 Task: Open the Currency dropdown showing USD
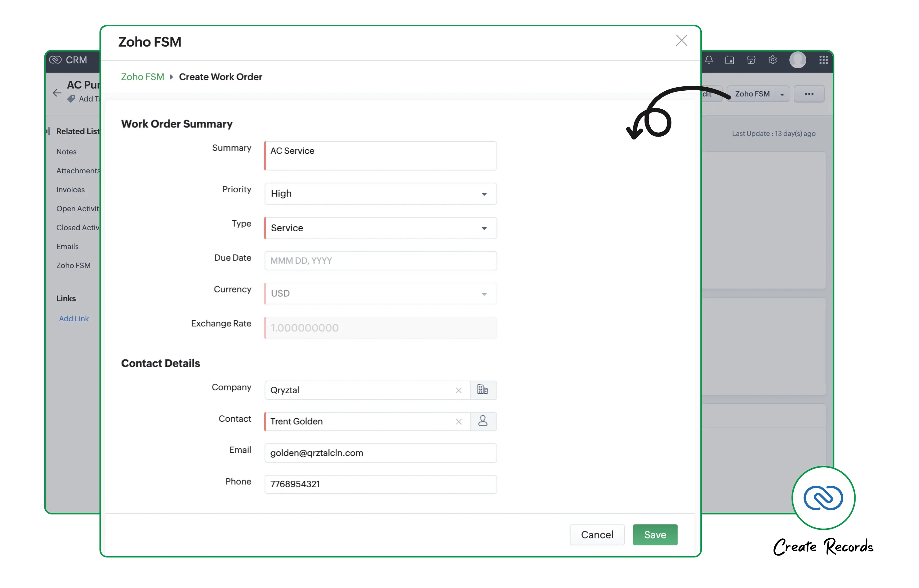pos(381,293)
